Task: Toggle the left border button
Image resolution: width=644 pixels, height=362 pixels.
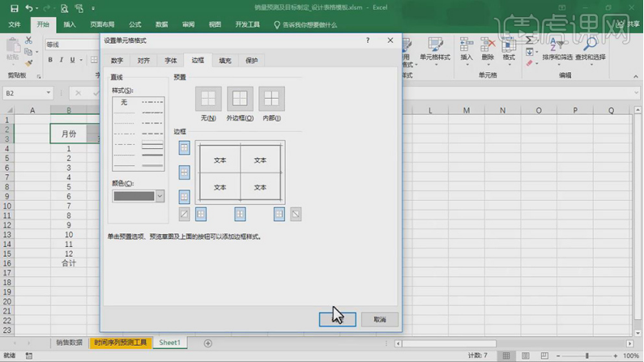Action: (x=201, y=214)
